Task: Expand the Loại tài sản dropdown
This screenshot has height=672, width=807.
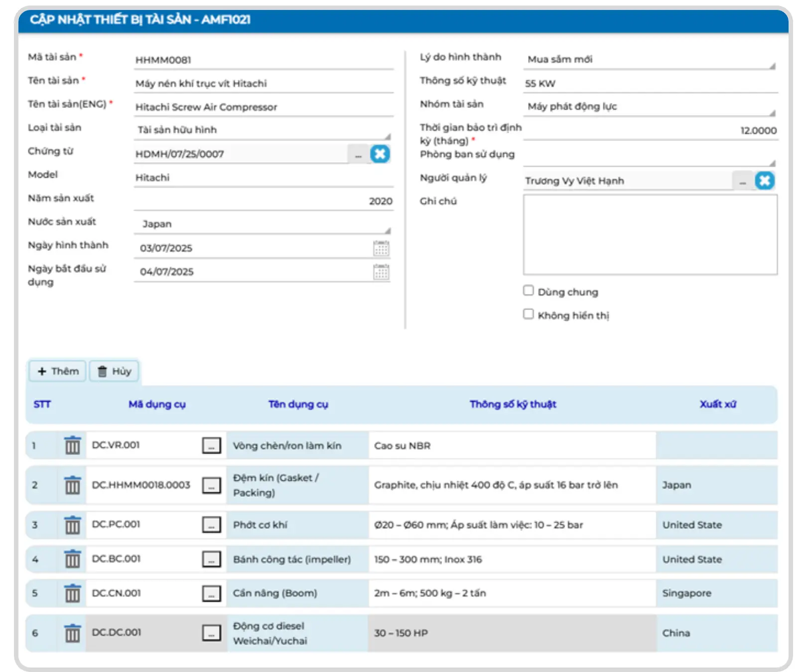Action: pyautogui.click(x=387, y=136)
